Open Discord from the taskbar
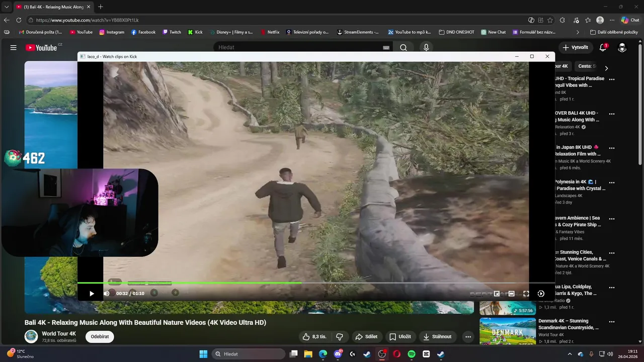Viewport: 644px width, 362px height. (x=338, y=354)
